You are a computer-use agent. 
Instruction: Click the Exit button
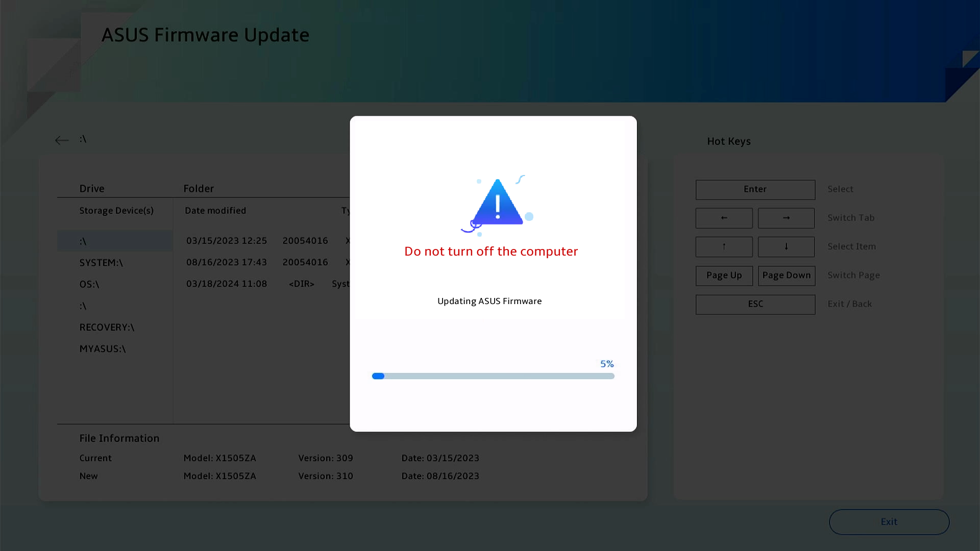(889, 522)
